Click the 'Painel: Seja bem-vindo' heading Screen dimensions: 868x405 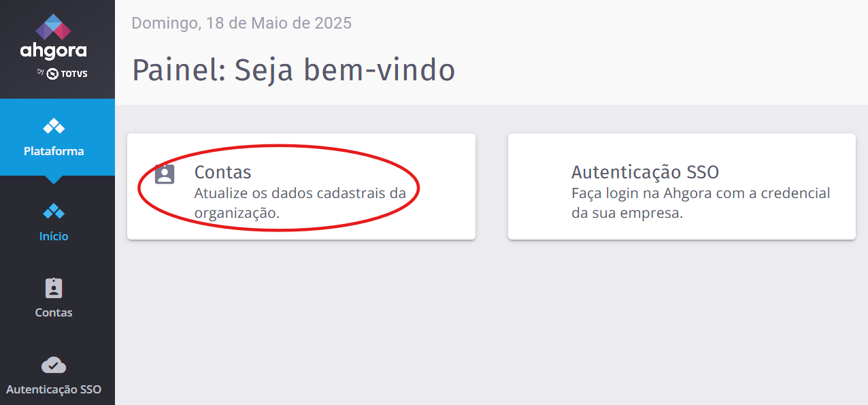point(293,70)
